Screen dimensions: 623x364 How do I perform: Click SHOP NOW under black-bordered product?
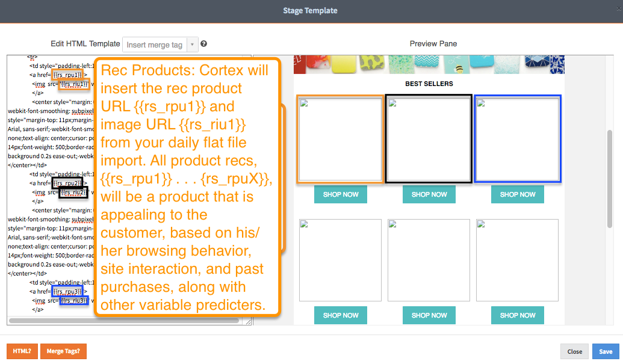429,194
